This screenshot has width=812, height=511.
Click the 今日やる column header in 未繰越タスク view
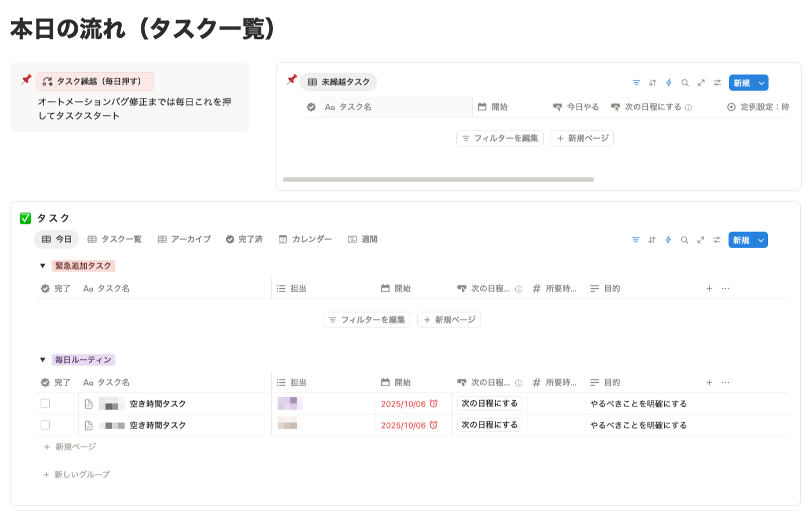576,107
